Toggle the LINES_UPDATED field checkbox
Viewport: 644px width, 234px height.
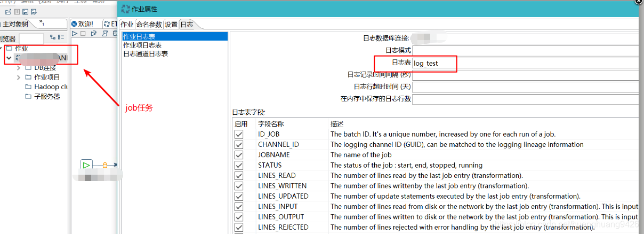tap(239, 197)
